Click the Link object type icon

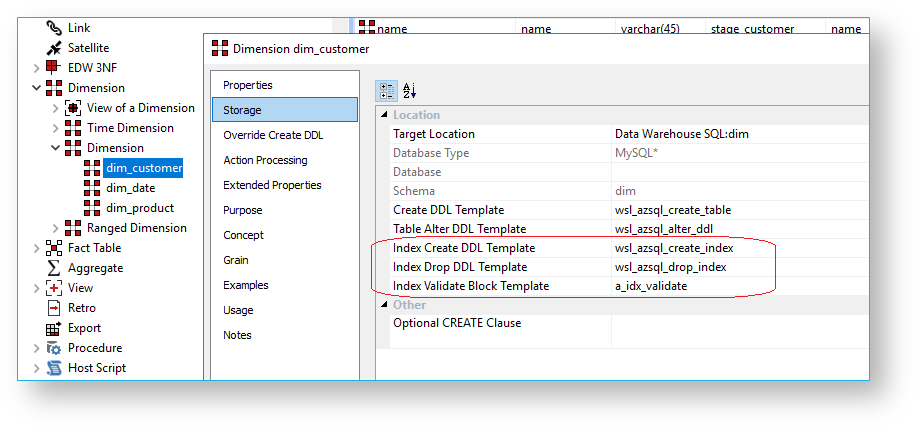coord(54,28)
